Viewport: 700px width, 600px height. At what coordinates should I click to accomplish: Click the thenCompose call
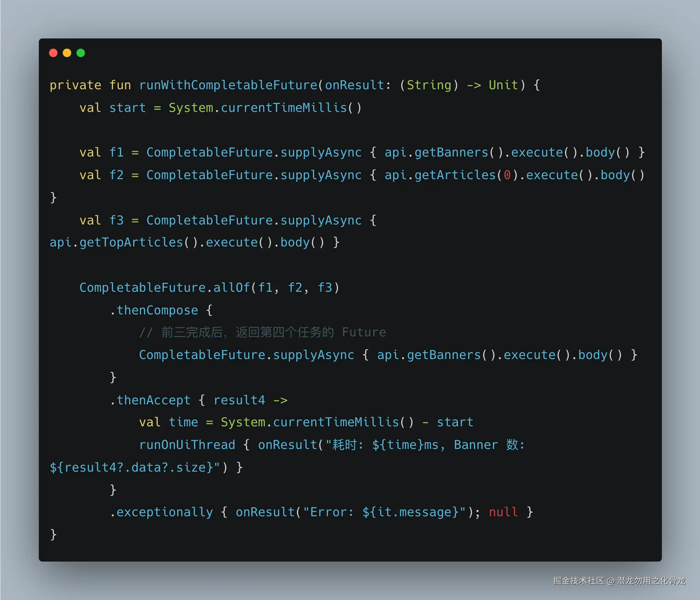pyautogui.click(x=157, y=310)
